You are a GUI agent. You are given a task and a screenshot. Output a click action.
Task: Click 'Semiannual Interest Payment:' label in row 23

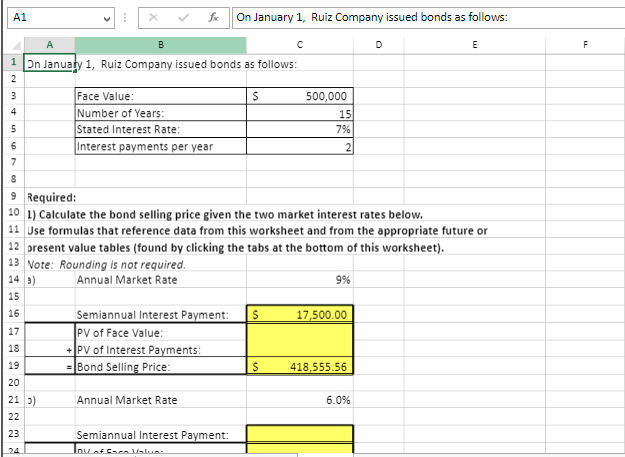point(153,435)
